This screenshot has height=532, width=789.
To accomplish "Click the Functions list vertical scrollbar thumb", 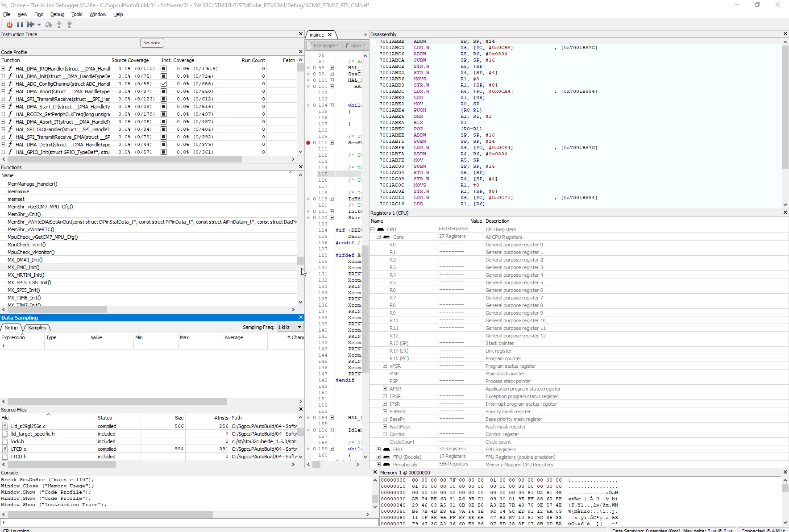I will pos(300,261).
